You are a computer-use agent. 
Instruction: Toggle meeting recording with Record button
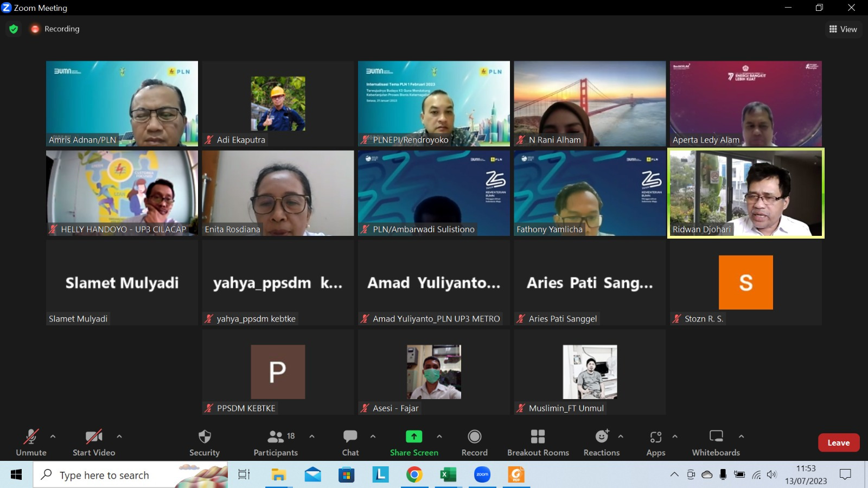pyautogui.click(x=474, y=442)
